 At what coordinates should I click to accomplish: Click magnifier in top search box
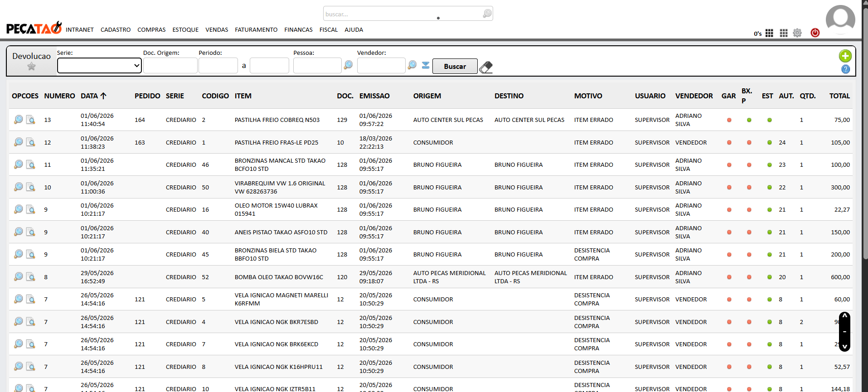tap(487, 14)
